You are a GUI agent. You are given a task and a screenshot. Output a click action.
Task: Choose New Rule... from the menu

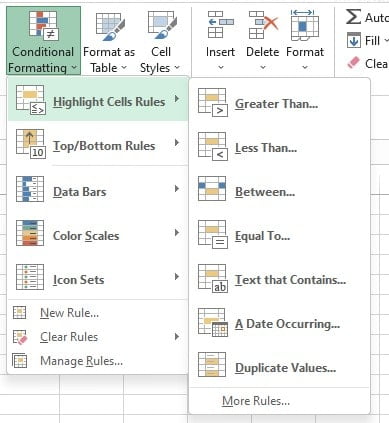98,313
